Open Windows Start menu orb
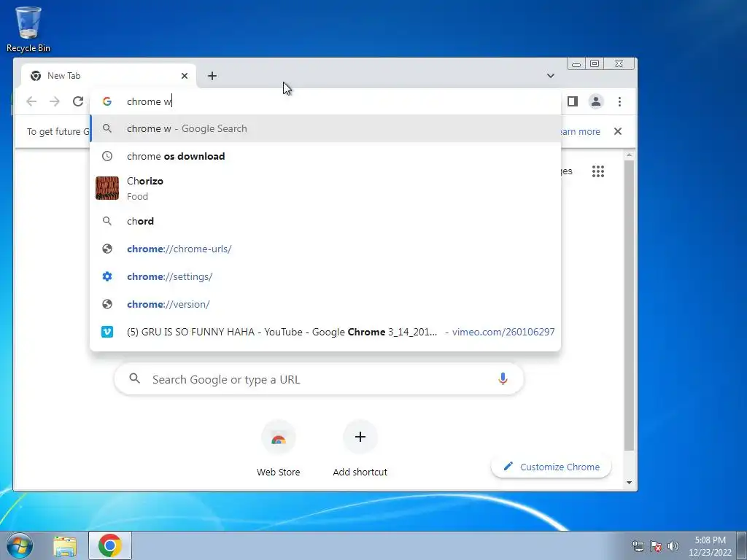 pyautogui.click(x=20, y=545)
